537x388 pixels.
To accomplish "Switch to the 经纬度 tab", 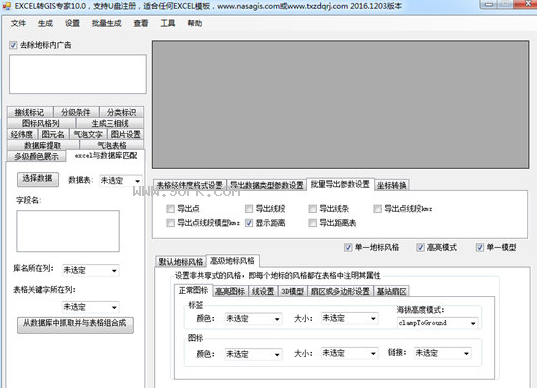I will (x=22, y=134).
